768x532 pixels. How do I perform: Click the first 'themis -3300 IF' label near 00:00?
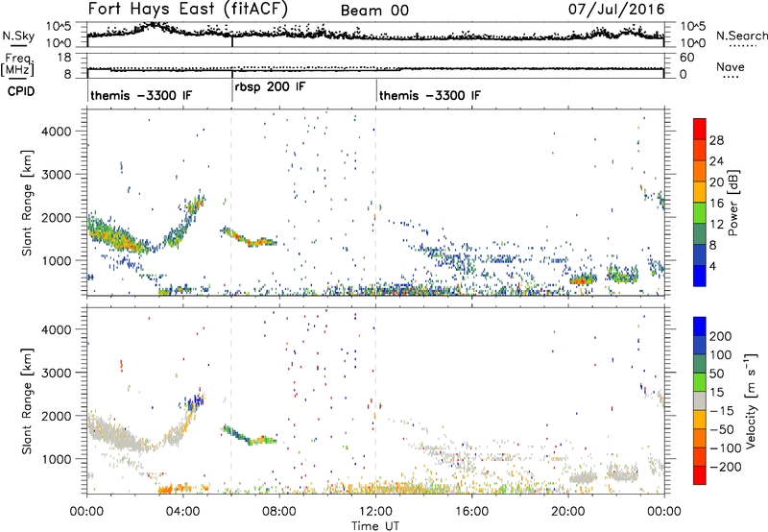(x=141, y=95)
